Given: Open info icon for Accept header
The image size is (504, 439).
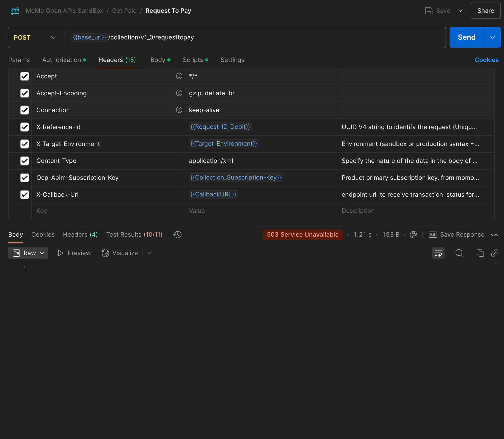Looking at the screenshot, I should coord(179,76).
